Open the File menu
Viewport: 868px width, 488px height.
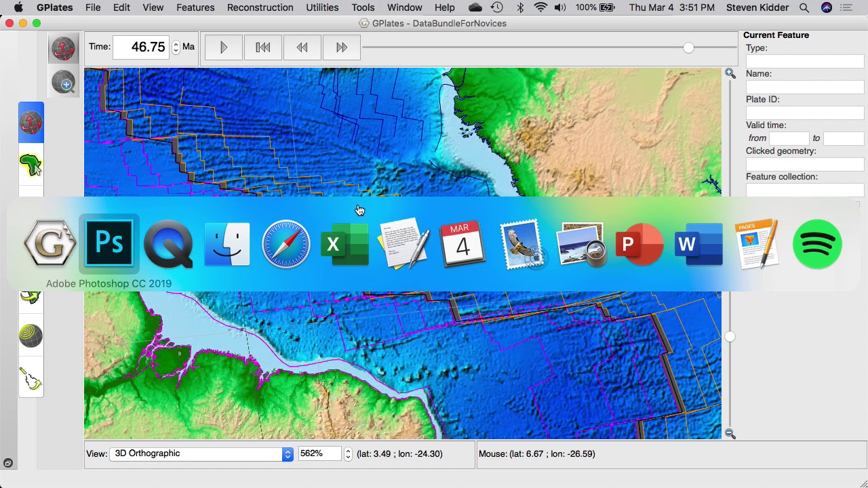point(93,7)
